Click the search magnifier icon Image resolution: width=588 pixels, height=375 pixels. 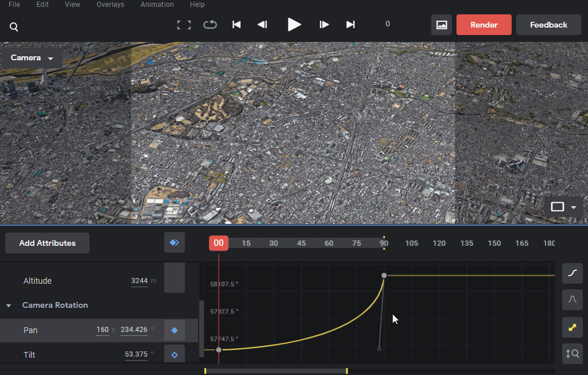click(x=14, y=27)
